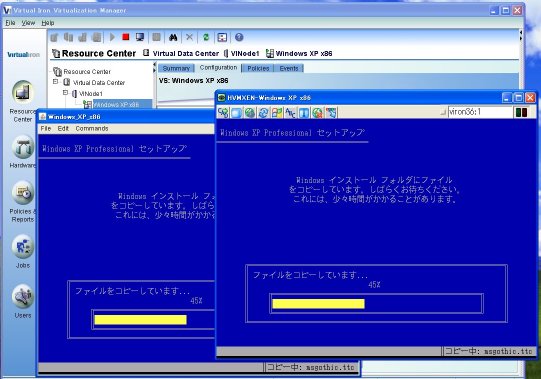Open the Help menu in Virtualization Manager
This screenshot has width=541, height=379.
click(48, 23)
